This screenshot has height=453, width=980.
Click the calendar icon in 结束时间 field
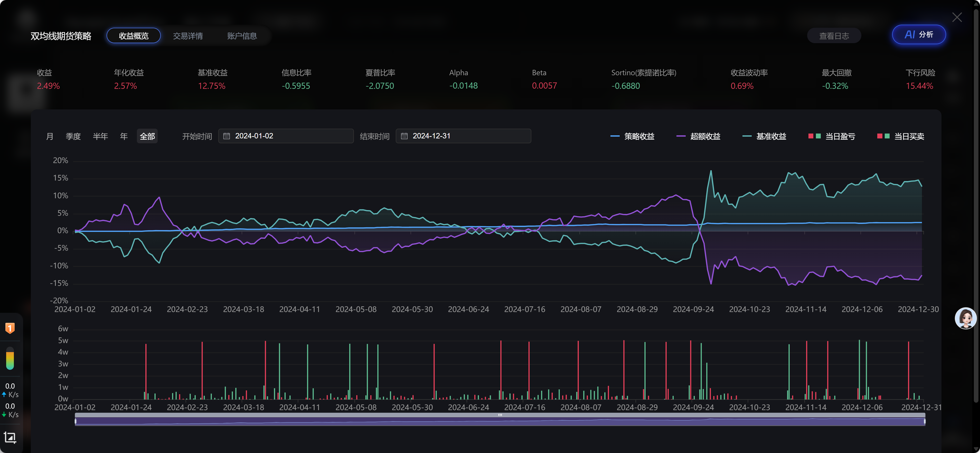click(404, 136)
